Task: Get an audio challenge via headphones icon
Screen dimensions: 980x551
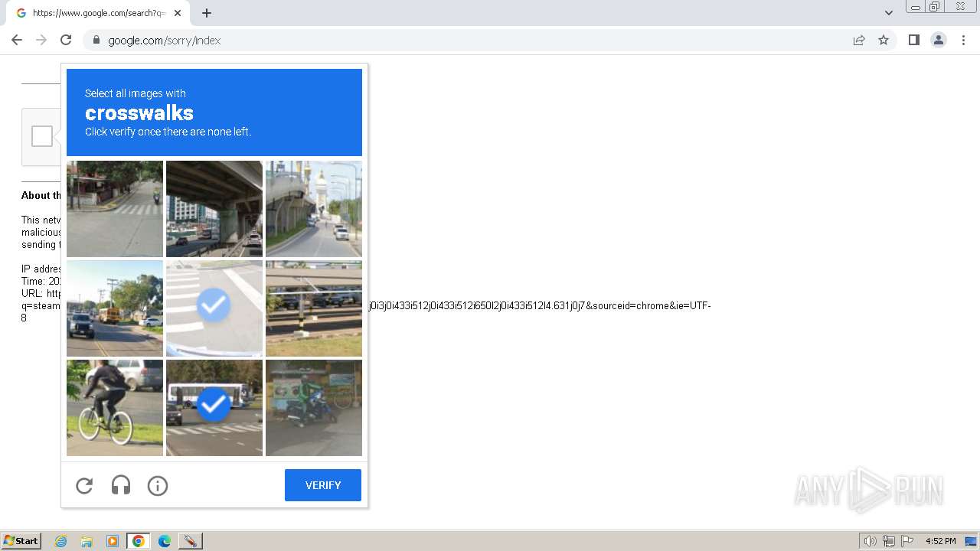Action: (x=121, y=485)
